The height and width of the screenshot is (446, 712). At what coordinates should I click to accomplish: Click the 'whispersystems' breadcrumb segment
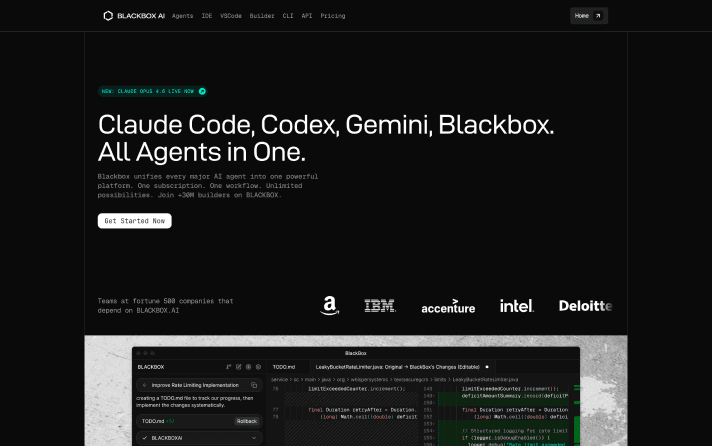tap(369, 380)
